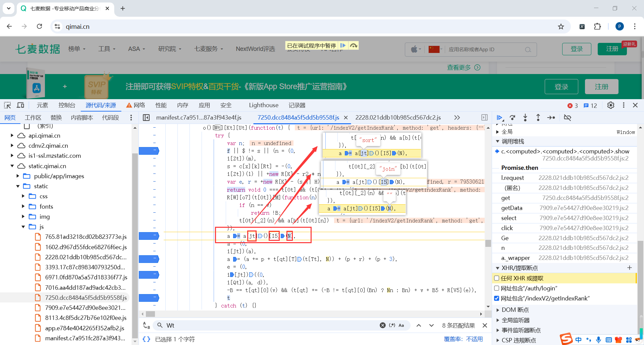The image size is (644, 345).
Task: Resume script execution in the debugger
Action: click(x=499, y=118)
